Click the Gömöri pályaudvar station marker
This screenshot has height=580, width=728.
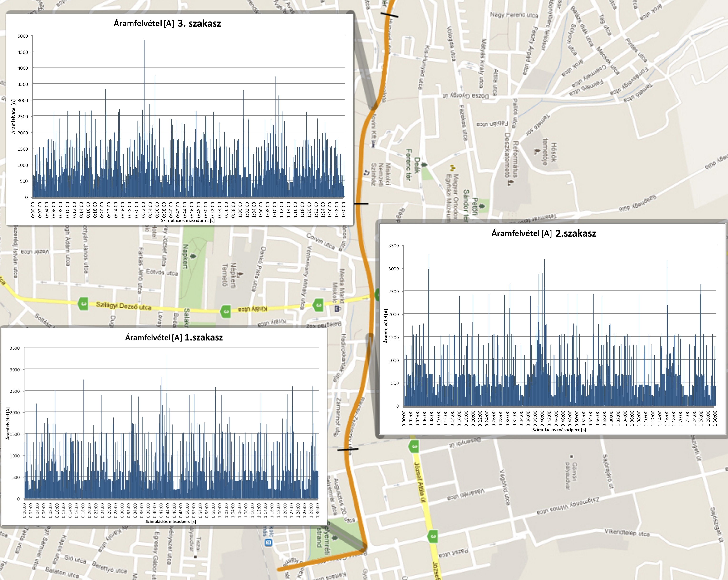[571, 456]
